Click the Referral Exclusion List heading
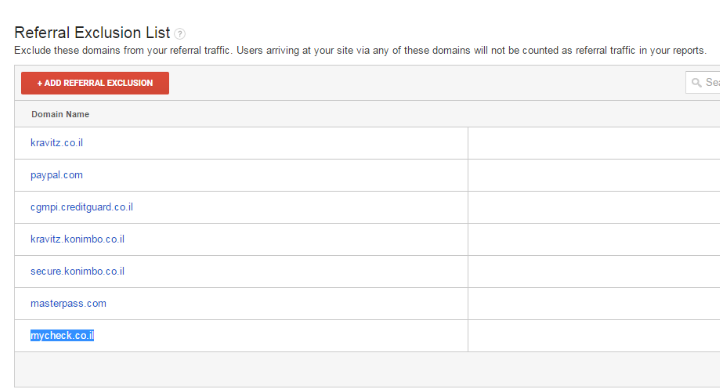Viewport: 720px width, 392px height. point(92,33)
